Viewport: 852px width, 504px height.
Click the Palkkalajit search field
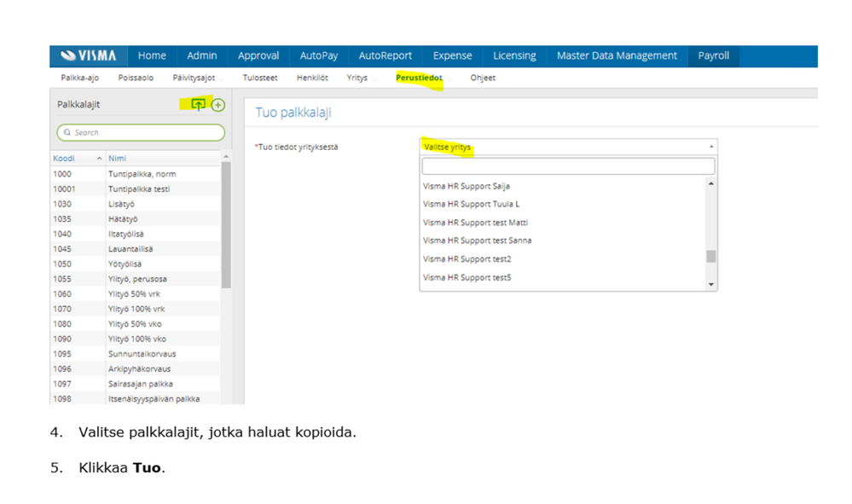pyautogui.click(x=141, y=132)
